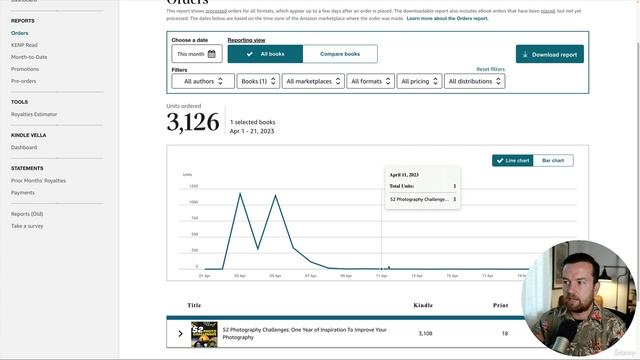
Task: Open Books (1) filter dropdown
Action: (x=258, y=81)
